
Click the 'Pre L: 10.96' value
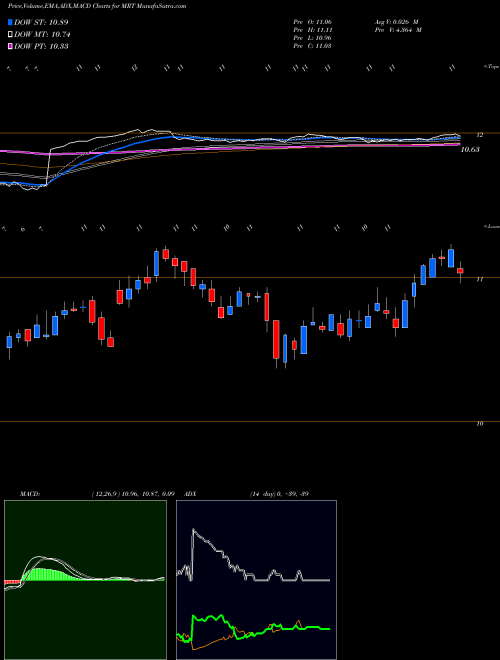point(313,38)
